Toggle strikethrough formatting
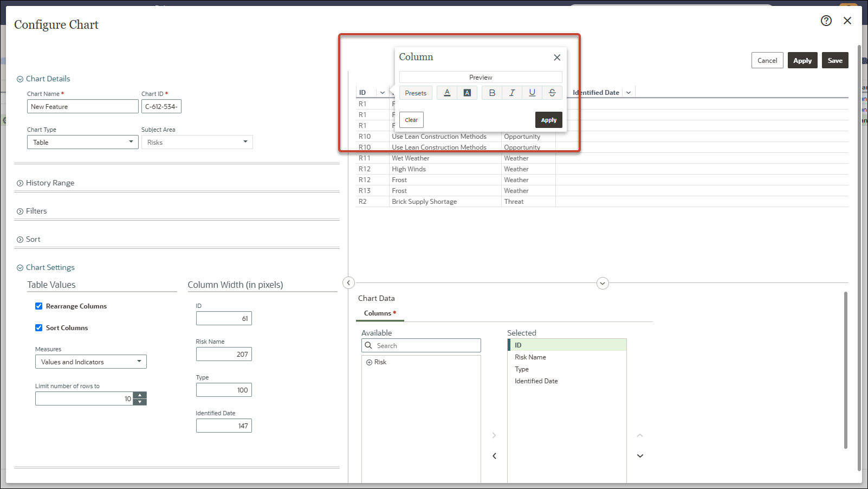The image size is (868, 489). [x=552, y=93]
